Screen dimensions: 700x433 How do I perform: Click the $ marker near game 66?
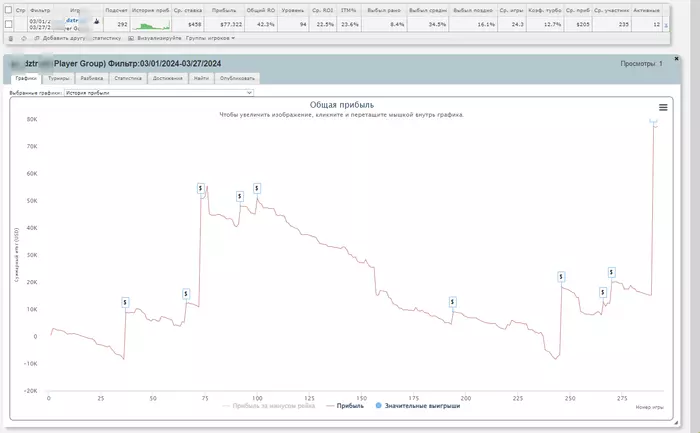click(x=186, y=294)
